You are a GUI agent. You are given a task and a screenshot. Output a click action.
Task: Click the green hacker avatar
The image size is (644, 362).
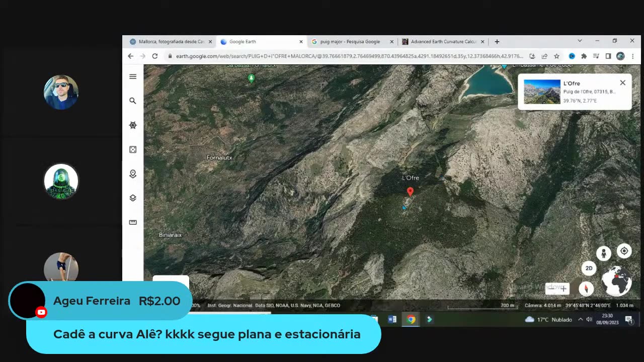pos(61,181)
